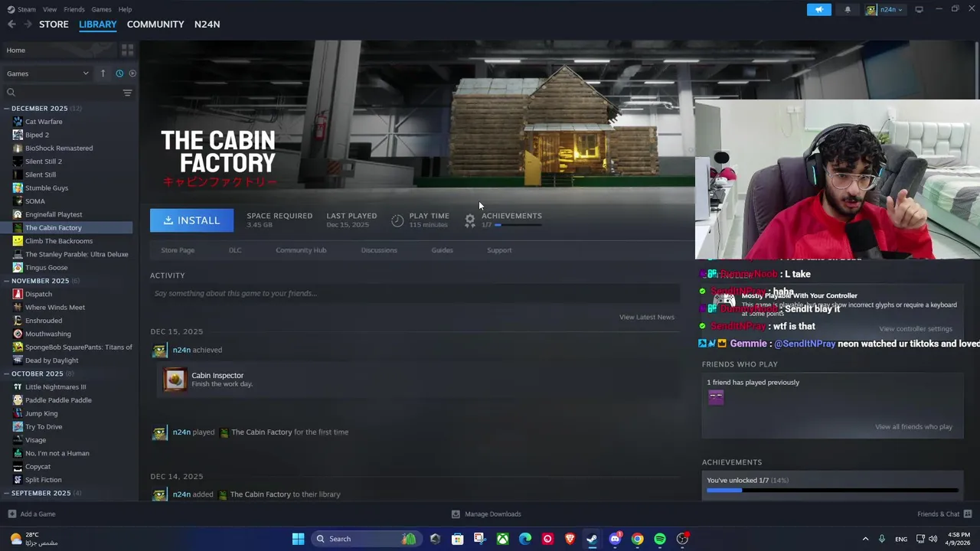Screen dimensions: 980x551
Task: Open the Steam menu
Action: (x=22, y=9)
